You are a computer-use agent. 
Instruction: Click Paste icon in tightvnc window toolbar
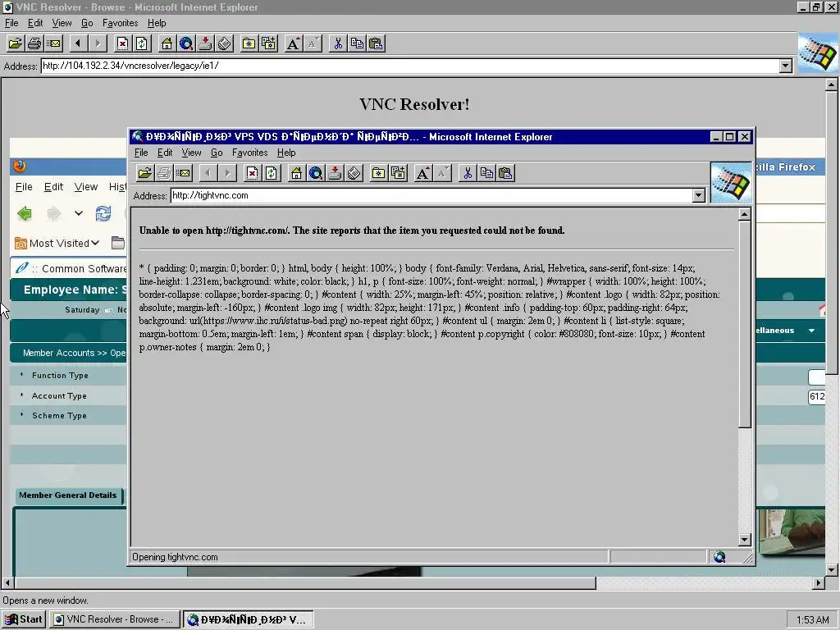505,173
